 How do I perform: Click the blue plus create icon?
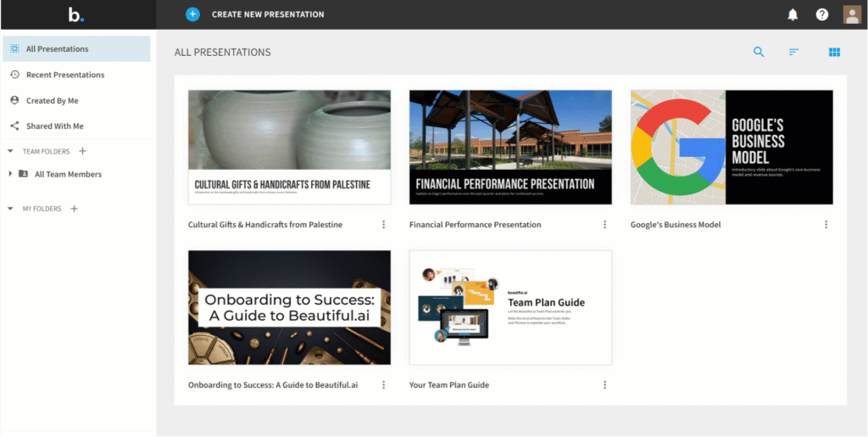click(192, 14)
